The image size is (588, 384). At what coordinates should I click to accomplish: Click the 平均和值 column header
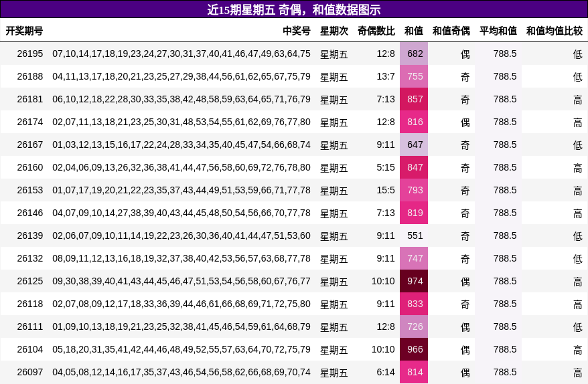(x=498, y=31)
